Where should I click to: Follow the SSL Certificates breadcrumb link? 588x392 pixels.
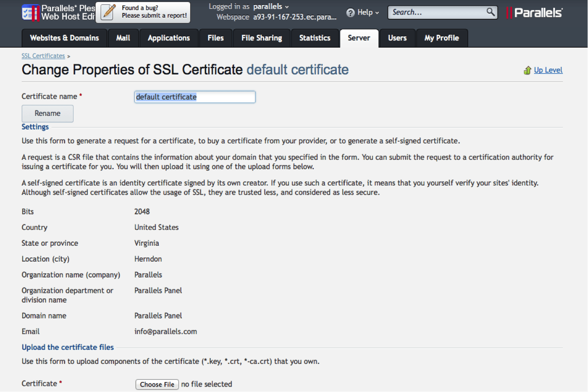coord(43,56)
